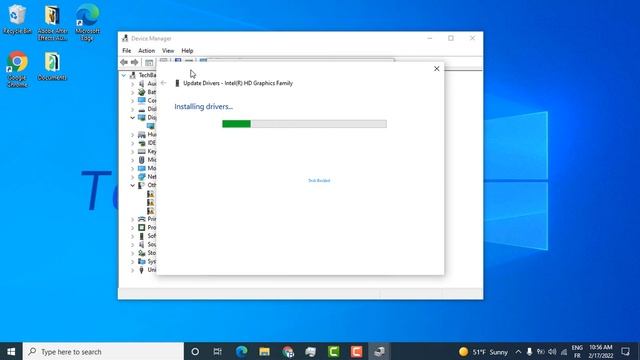Expand the Audio inputs category chevron
Image resolution: width=640 pixels, height=360 pixels.
[x=132, y=84]
